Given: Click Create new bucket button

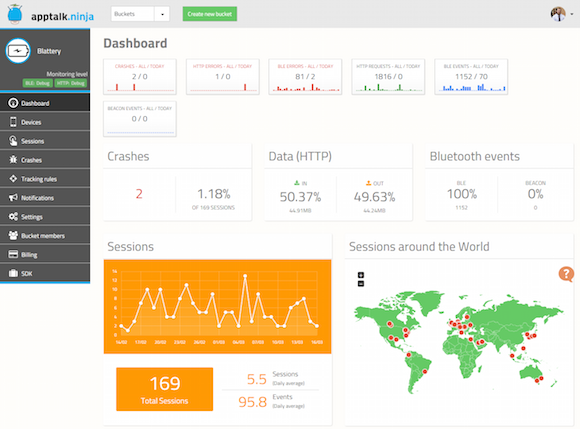Looking at the screenshot, I should 210,14.
